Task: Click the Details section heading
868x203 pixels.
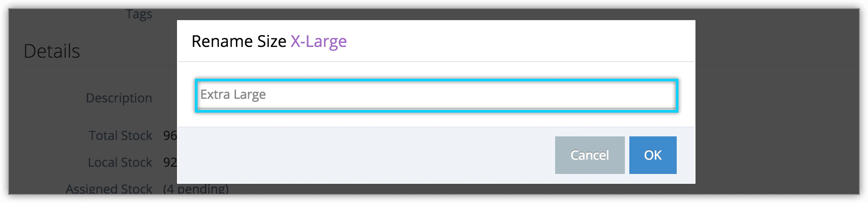Action: point(52,51)
